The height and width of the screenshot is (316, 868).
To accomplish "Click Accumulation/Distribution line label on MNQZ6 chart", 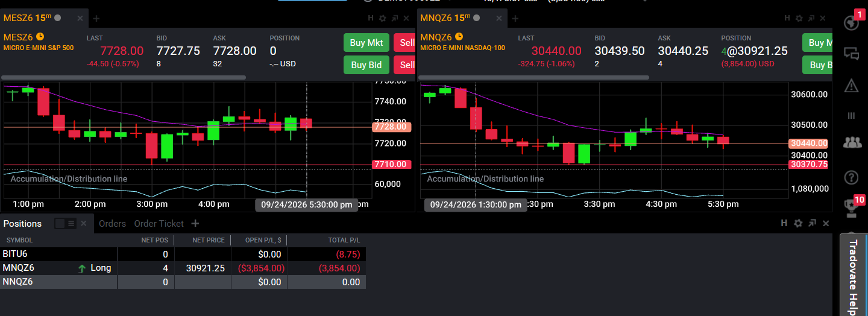I will [x=485, y=179].
